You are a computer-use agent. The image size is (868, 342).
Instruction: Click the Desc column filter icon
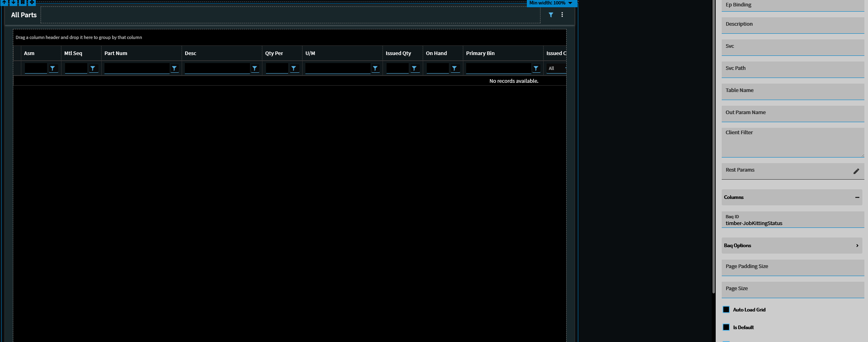(x=255, y=68)
